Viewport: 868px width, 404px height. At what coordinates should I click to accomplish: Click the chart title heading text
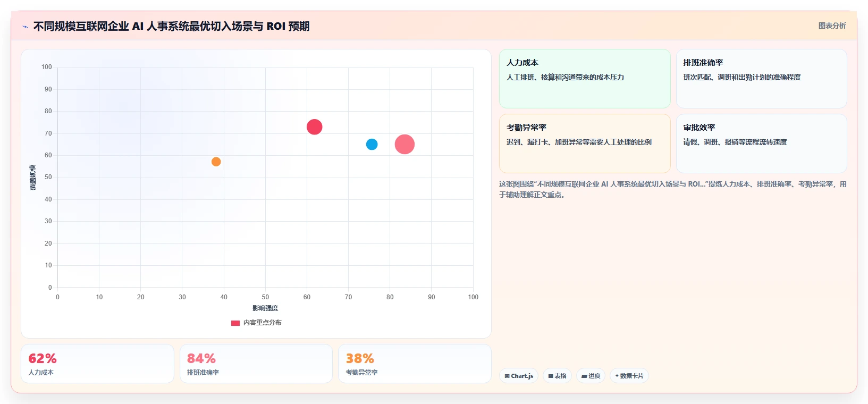coord(171,26)
